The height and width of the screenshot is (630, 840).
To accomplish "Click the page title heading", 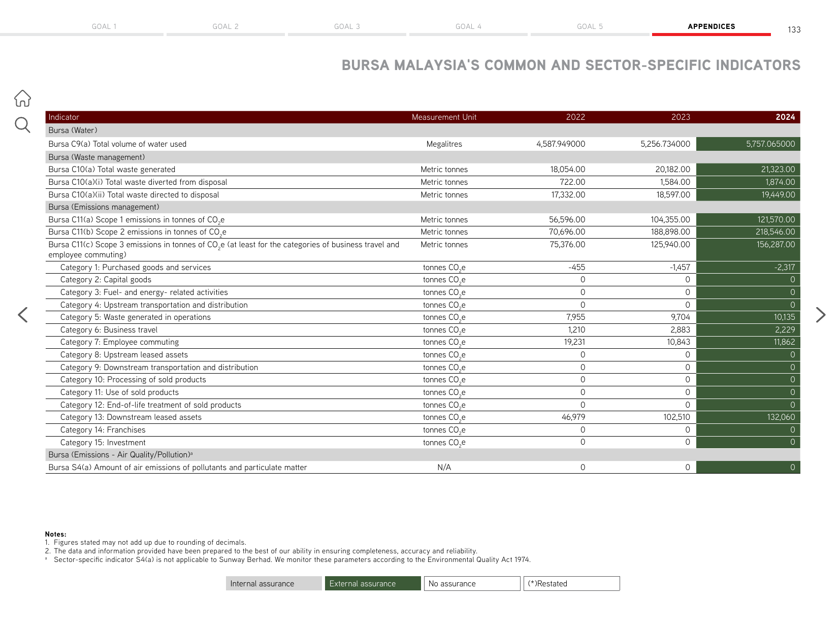I will (x=571, y=65).
